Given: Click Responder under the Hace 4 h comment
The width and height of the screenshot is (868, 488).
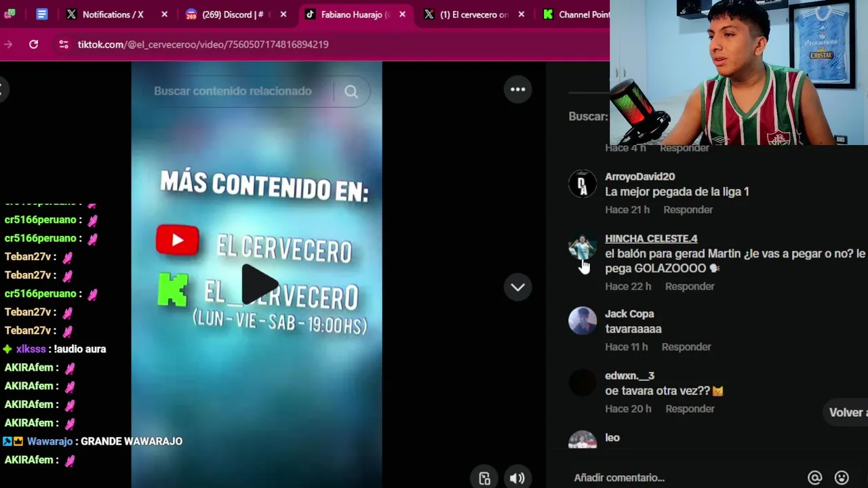Looking at the screenshot, I should coord(684,148).
